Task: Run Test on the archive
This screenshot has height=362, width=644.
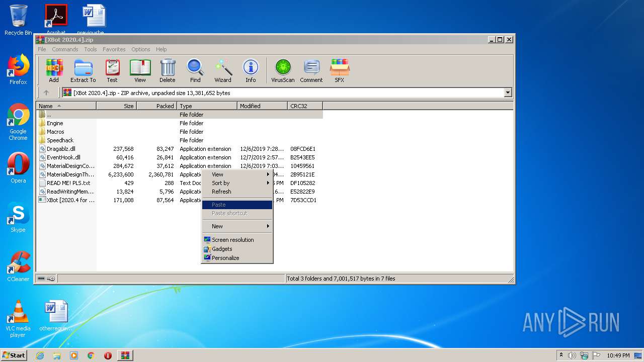Action: click(112, 70)
